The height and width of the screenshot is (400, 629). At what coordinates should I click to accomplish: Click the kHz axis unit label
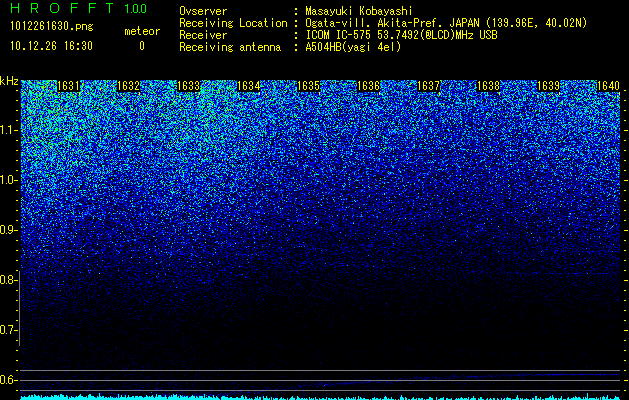(x=9, y=81)
